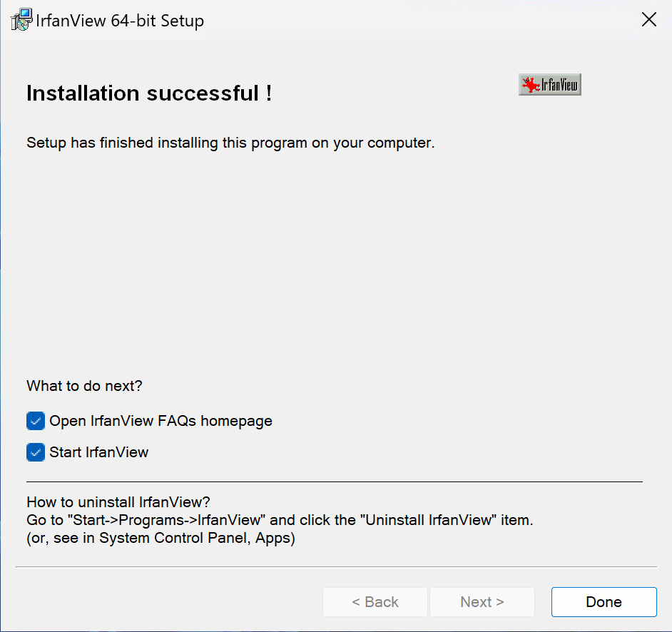This screenshot has width=672, height=632.
Task: Click 'How to uninstall IrfanView?' text
Action: click(118, 501)
